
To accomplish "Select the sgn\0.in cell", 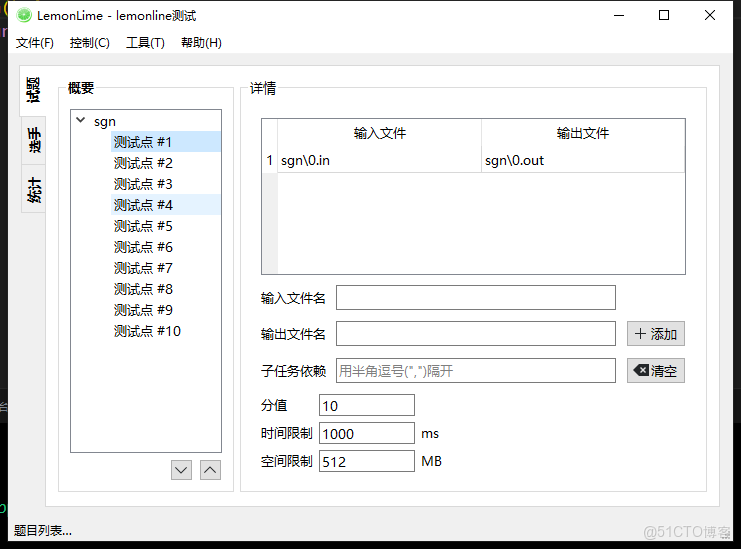I will (379, 161).
